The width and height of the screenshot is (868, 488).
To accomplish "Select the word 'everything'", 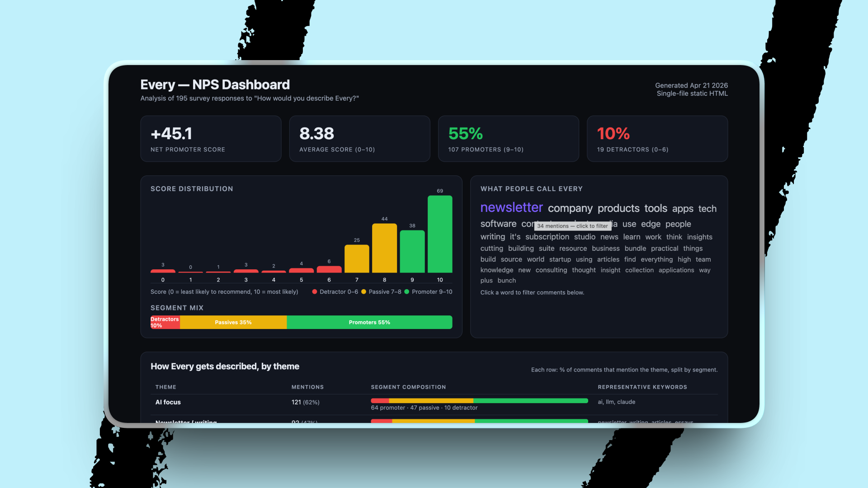I will click(x=656, y=259).
